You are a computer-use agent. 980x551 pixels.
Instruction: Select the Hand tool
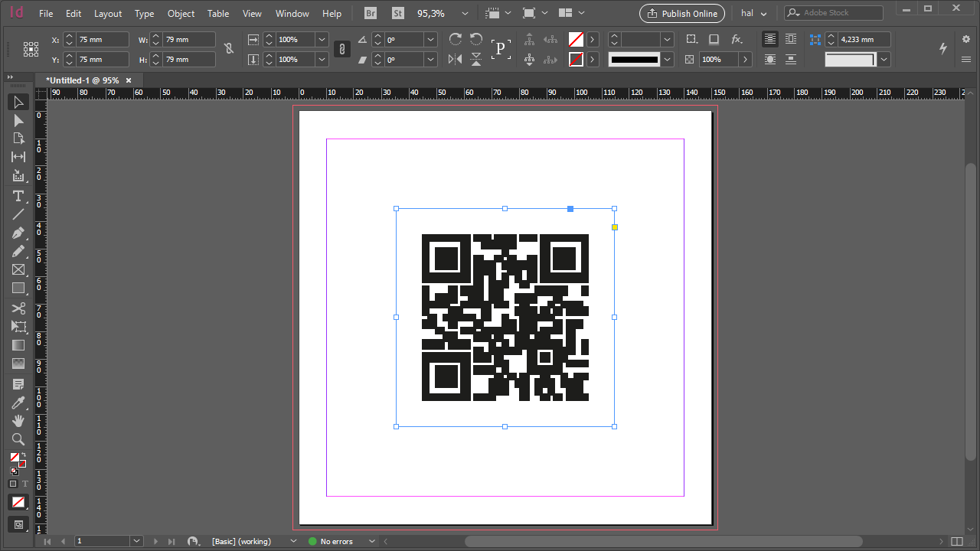[x=18, y=421]
